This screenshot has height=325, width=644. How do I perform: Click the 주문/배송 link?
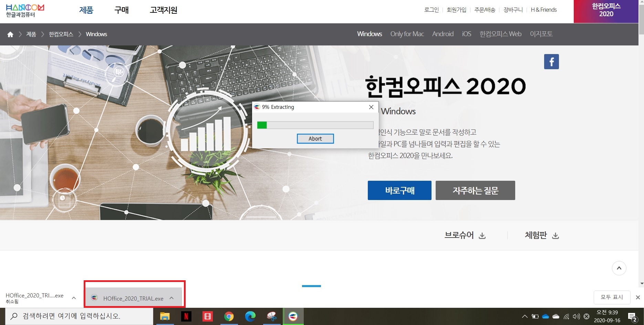coord(485,10)
